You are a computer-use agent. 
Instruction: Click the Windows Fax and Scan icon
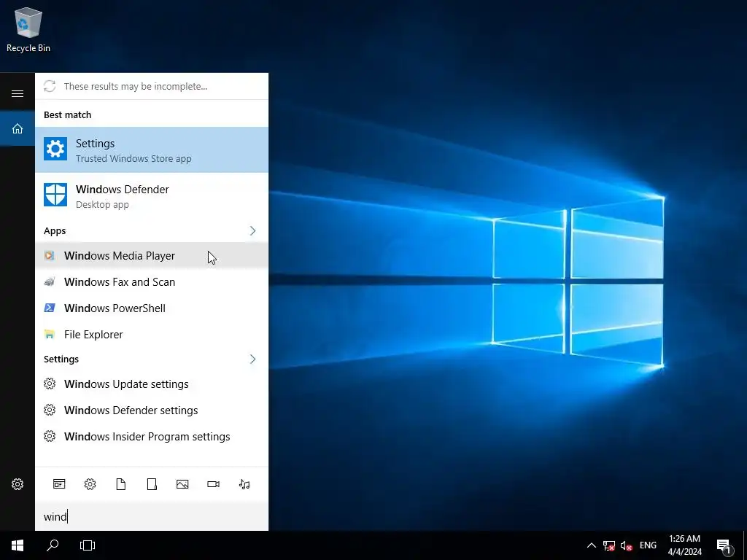(49, 282)
